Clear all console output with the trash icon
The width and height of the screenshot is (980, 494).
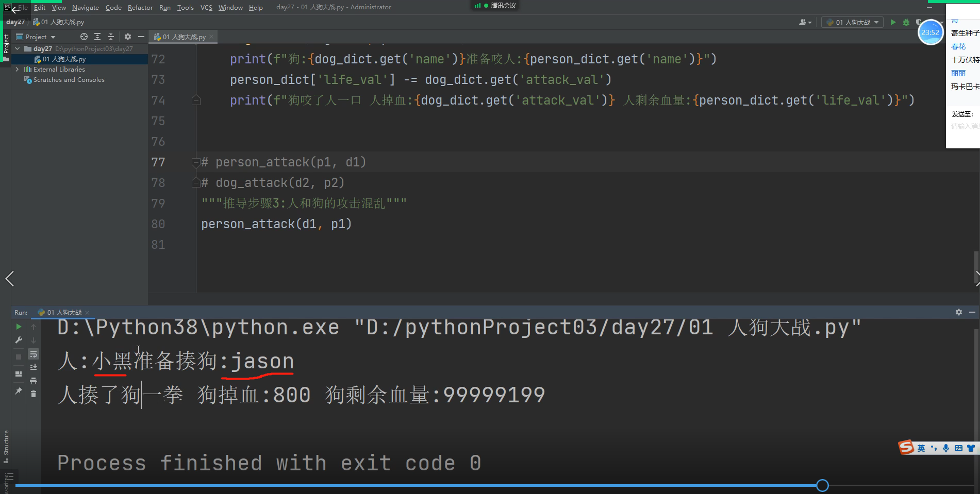point(34,394)
